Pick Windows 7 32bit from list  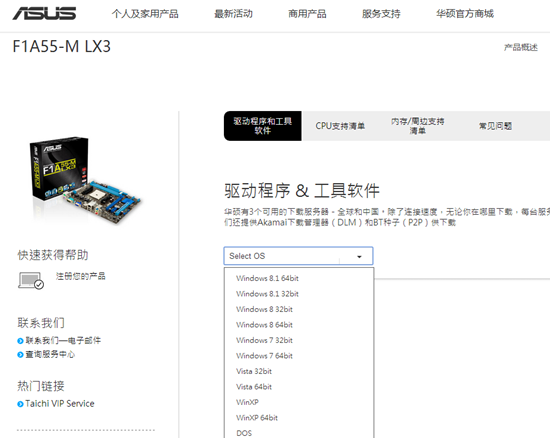pyautogui.click(x=264, y=340)
